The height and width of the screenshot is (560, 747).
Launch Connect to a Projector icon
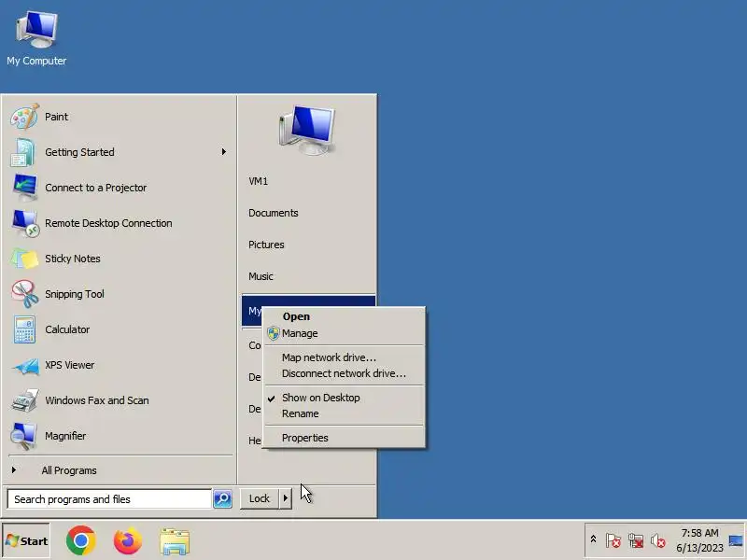[25, 188]
